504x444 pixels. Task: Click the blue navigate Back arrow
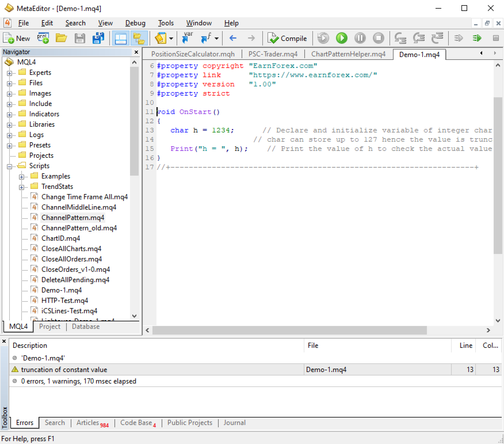tap(233, 38)
